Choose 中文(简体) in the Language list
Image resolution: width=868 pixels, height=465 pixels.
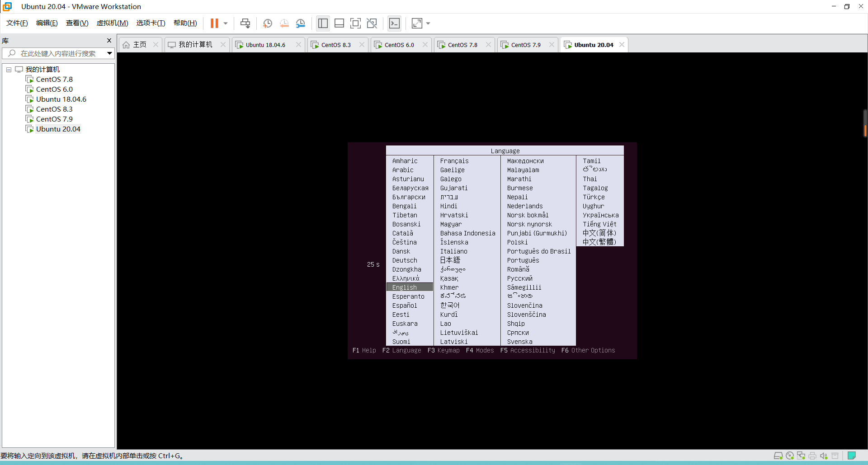(x=599, y=233)
